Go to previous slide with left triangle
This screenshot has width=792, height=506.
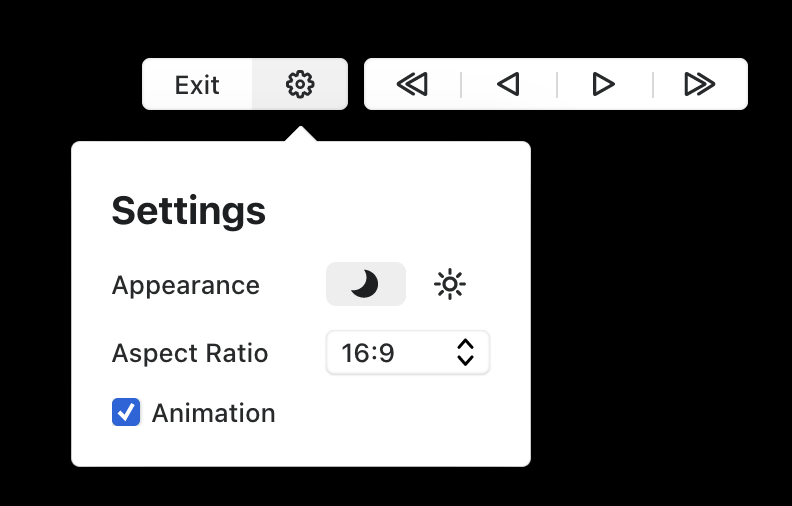[508, 84]
